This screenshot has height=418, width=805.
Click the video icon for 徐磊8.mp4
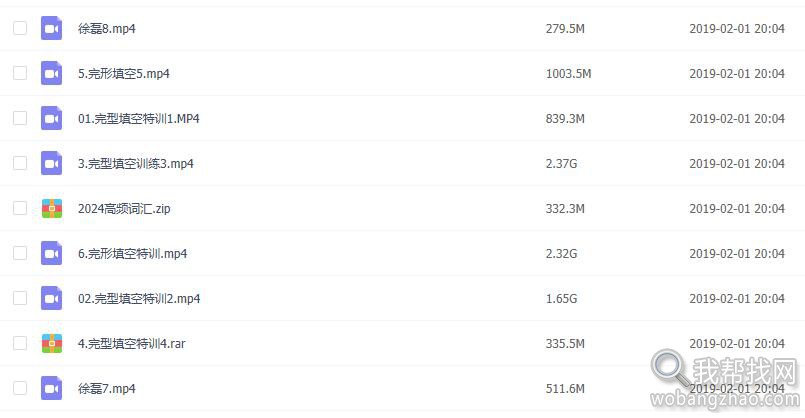point(51,28)
